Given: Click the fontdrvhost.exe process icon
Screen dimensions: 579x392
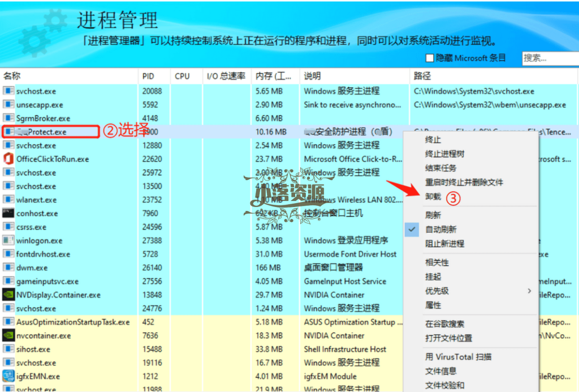Looking at the screenshot, I should 8,254.
